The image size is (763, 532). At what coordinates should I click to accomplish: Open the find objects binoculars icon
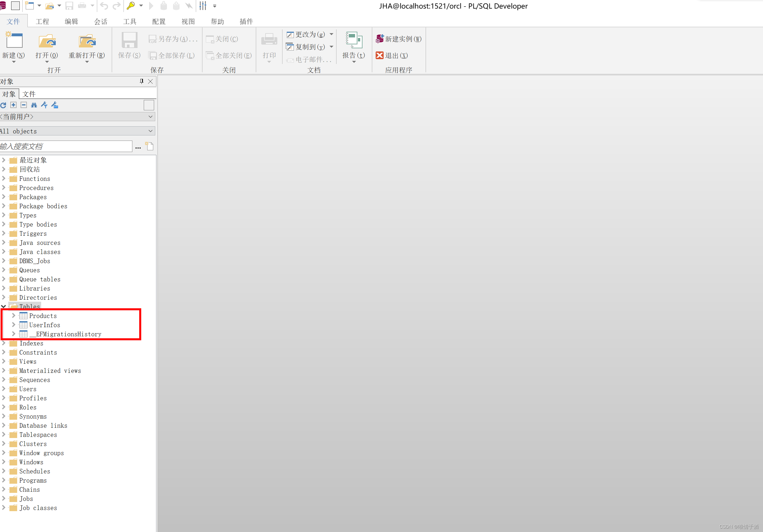click(x=34, y=105)
